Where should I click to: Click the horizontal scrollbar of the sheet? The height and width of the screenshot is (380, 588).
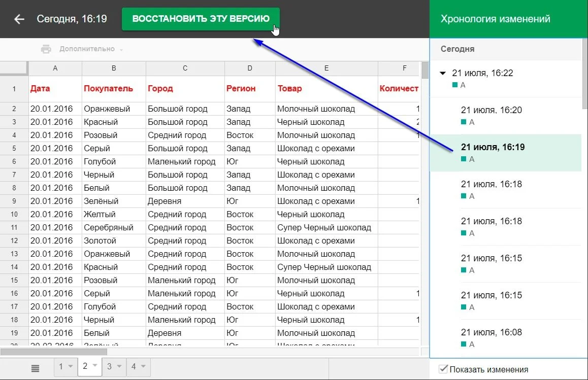pos(54,352)
